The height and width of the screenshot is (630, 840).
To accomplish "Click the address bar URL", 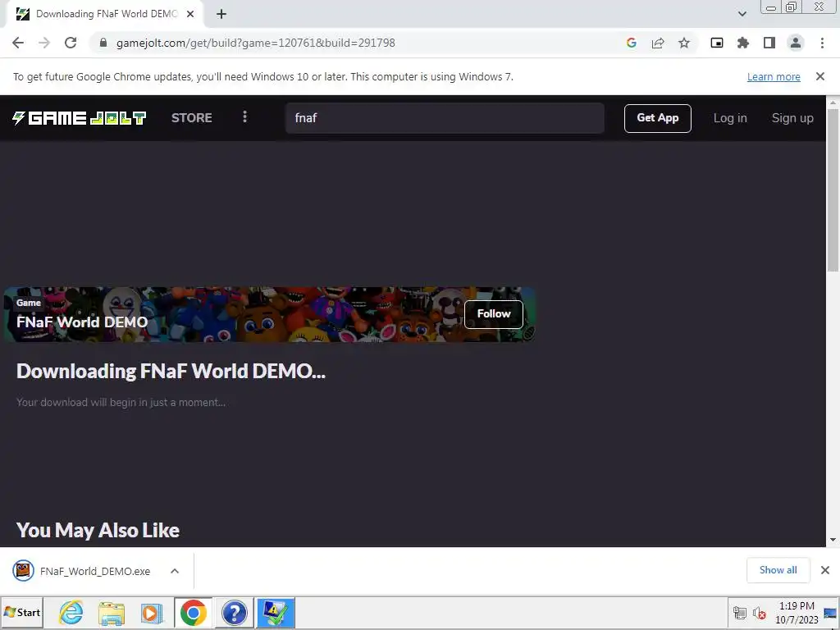I will pos(256,43).
